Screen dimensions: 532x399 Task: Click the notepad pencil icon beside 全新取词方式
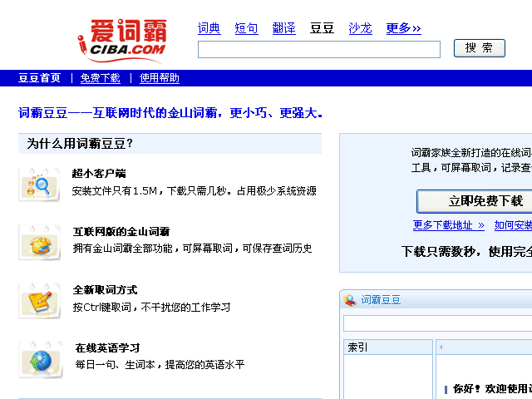[39, 301]
